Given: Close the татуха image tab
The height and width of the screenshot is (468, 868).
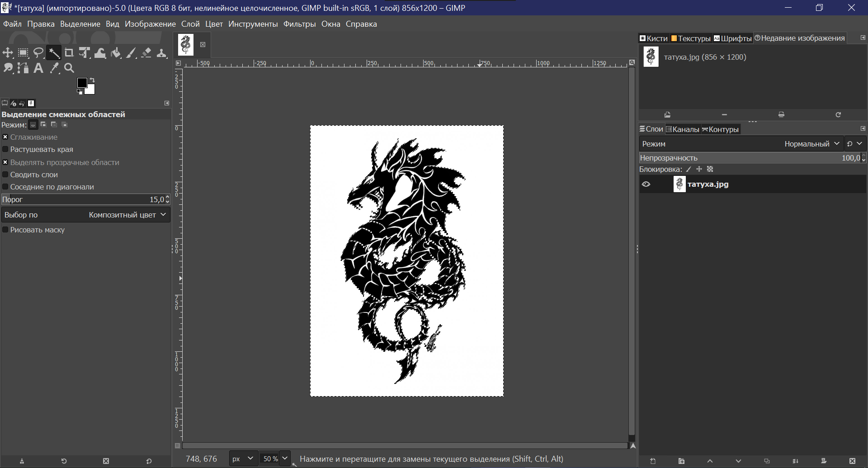Looking at the screenshot, I should coord(203,44).
